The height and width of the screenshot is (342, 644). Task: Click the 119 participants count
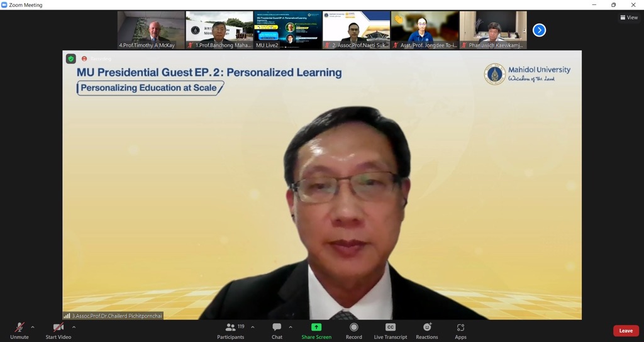(x=241, y=326)
